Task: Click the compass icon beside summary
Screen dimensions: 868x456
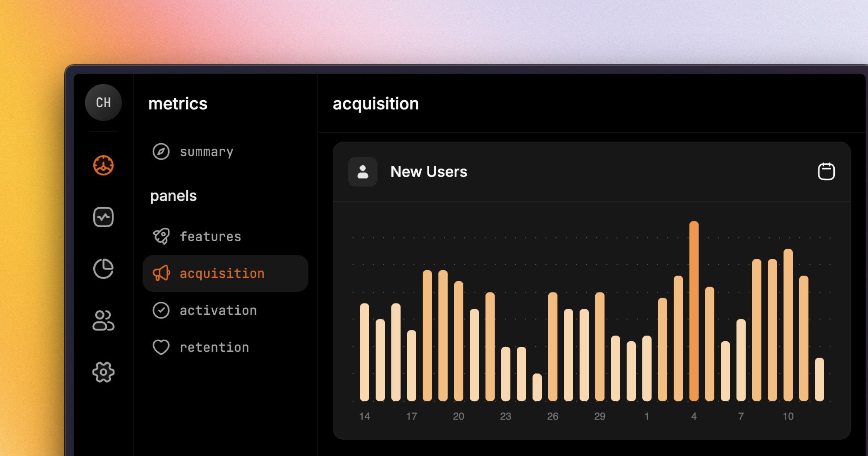Action: 162,152
